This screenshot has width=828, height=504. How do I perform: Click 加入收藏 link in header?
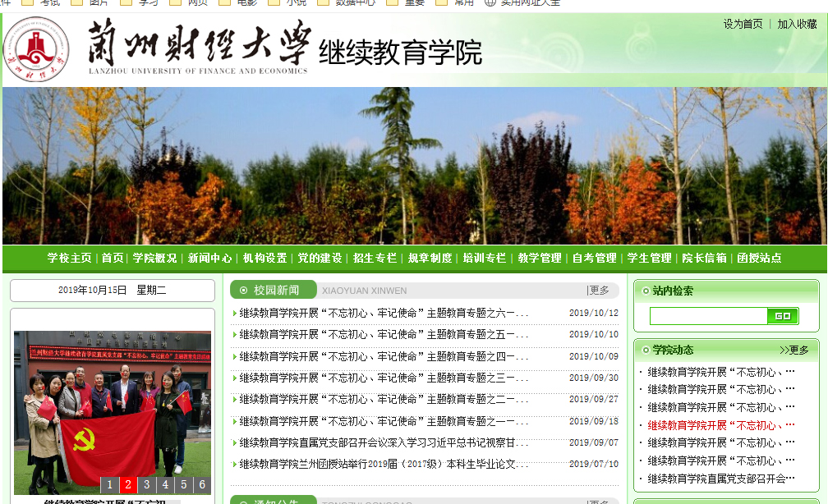[x=797, y=24]
